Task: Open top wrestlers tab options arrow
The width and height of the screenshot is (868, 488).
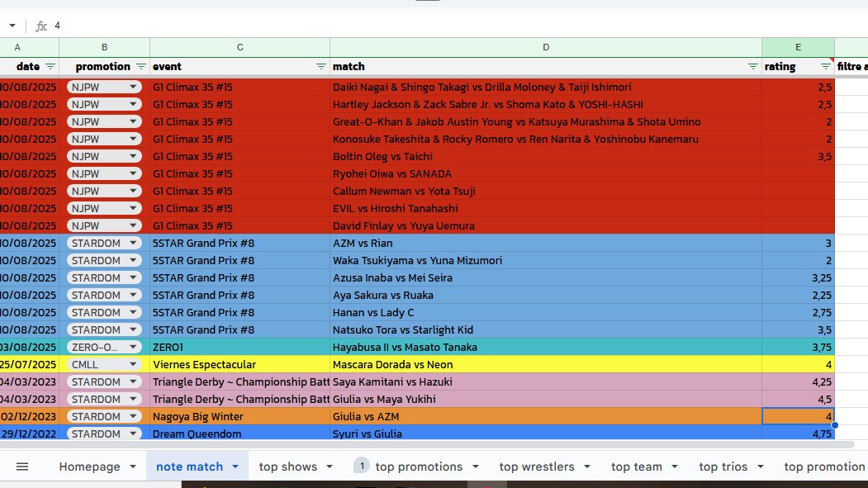Action: (586, 467)
